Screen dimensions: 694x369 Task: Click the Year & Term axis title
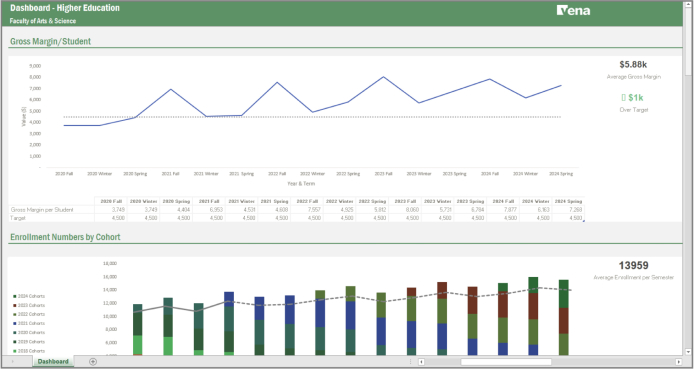click(x=301, y=183)
